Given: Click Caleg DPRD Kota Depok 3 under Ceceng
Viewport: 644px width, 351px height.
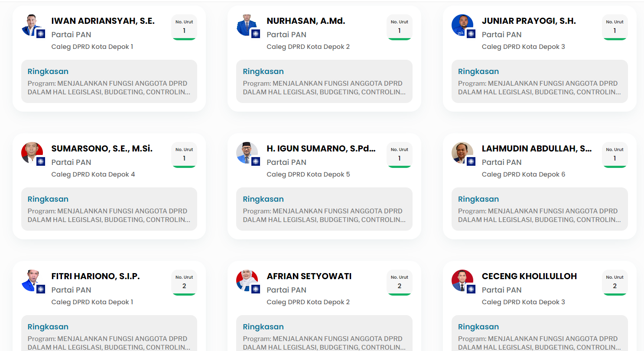Looking at the screenshot, I should pyautogui.click(x=524, y=302).
